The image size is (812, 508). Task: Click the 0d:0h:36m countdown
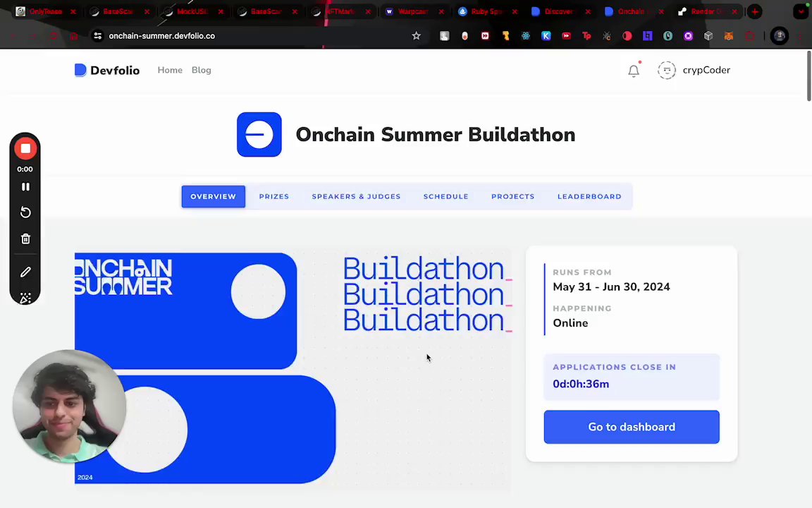click(581, 384)
